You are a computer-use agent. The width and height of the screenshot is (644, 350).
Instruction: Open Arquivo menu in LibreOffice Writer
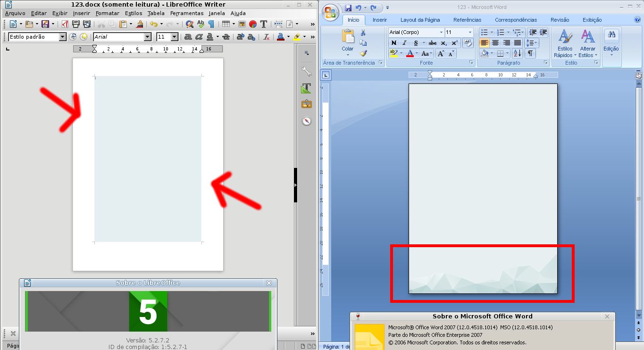[x=15, y=13]
